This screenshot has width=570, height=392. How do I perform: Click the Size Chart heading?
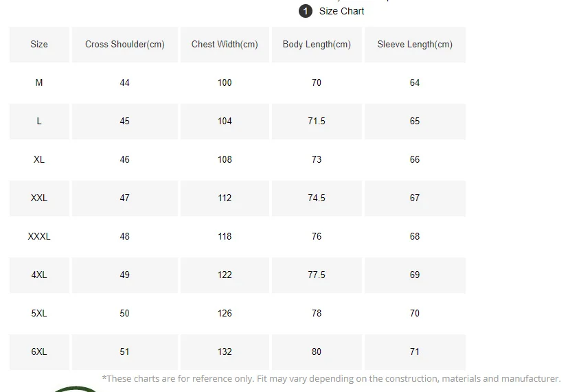point(341,11)
